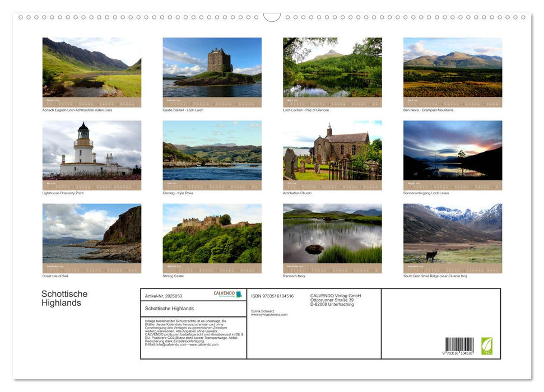
Task: Open the website link www.sylviaschwarz.com
Action: [268, 314]
